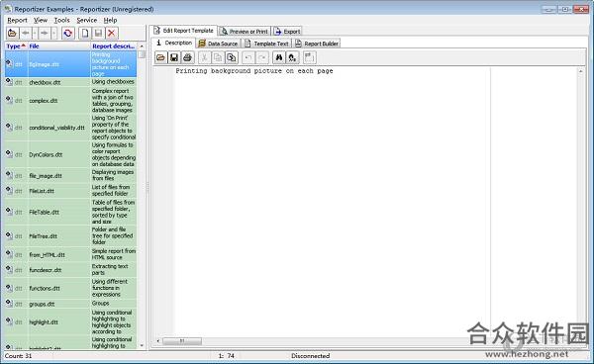
Task: Click the checkbox.dtt row icon
Action: point(9,82)
